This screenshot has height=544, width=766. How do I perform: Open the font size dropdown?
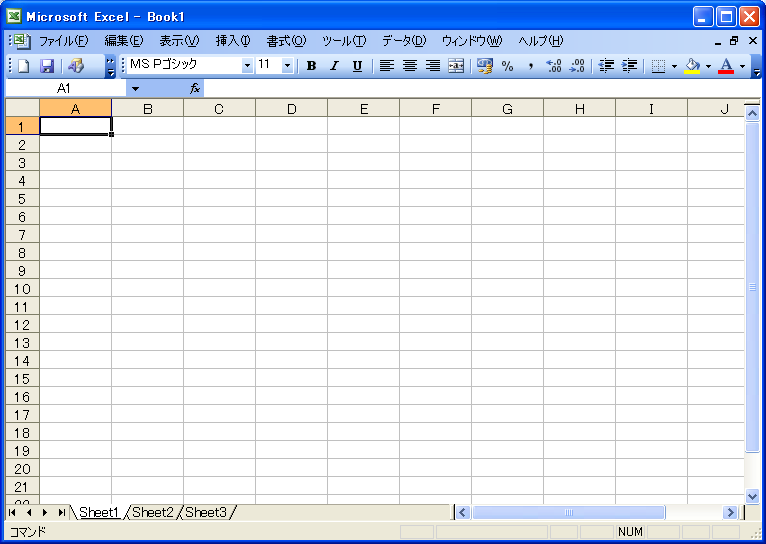[x=288, y=65]
